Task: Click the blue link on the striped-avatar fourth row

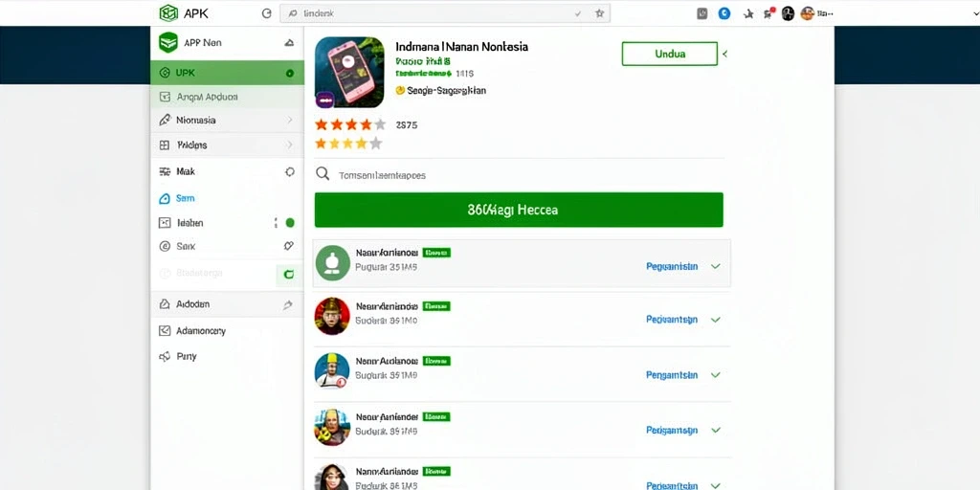Action: [672, 430]
